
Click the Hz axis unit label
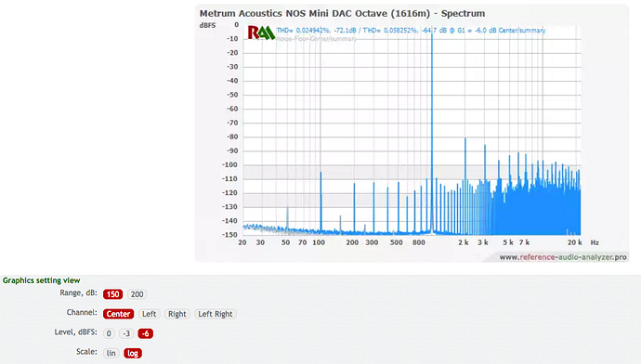pyautogui.click(x=595, y=242)
